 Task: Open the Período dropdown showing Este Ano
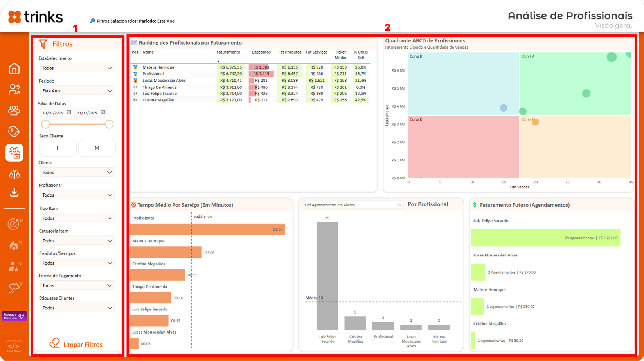(x=77, y=91)
